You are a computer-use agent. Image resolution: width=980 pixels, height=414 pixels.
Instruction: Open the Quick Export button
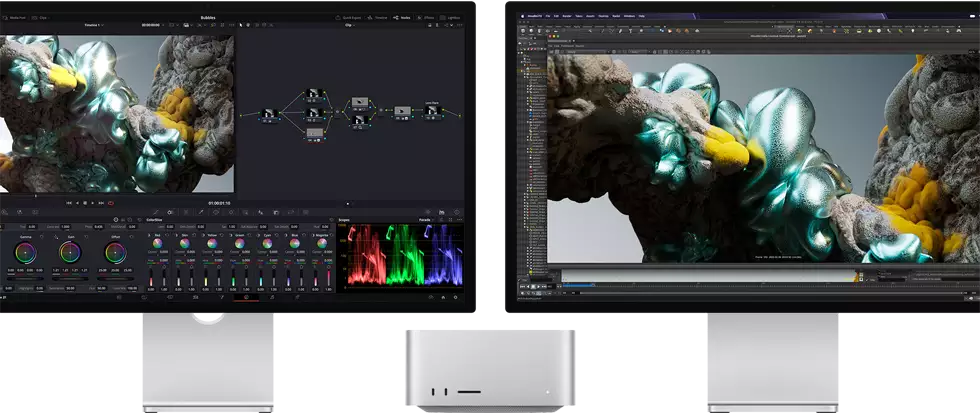pos(349,18)
